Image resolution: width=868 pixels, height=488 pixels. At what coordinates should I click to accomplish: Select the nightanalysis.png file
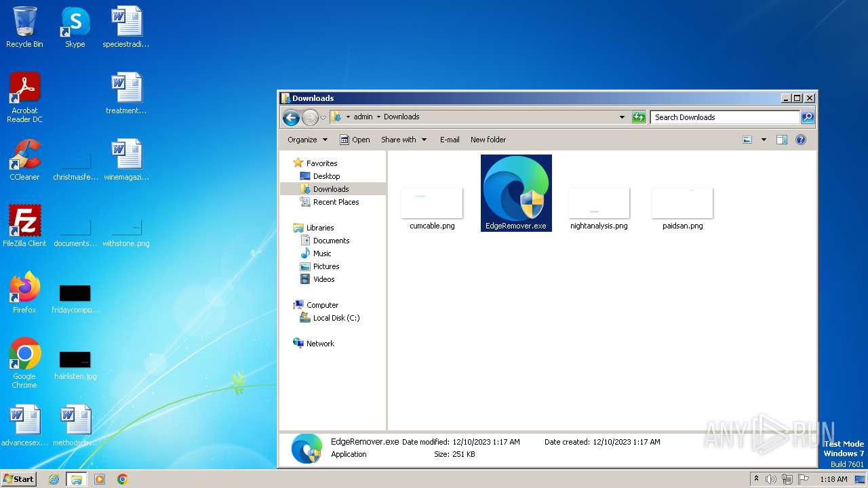(x=599, y=207)
